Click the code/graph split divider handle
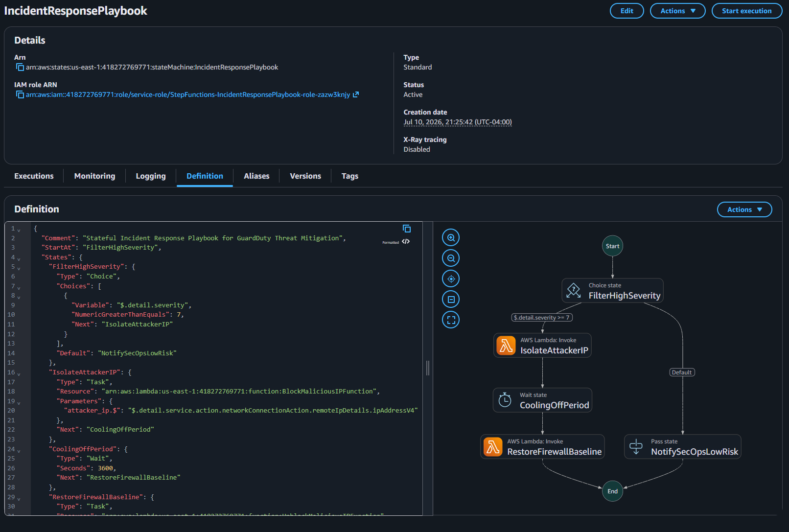The image size is (789, 532). (428, 368)
